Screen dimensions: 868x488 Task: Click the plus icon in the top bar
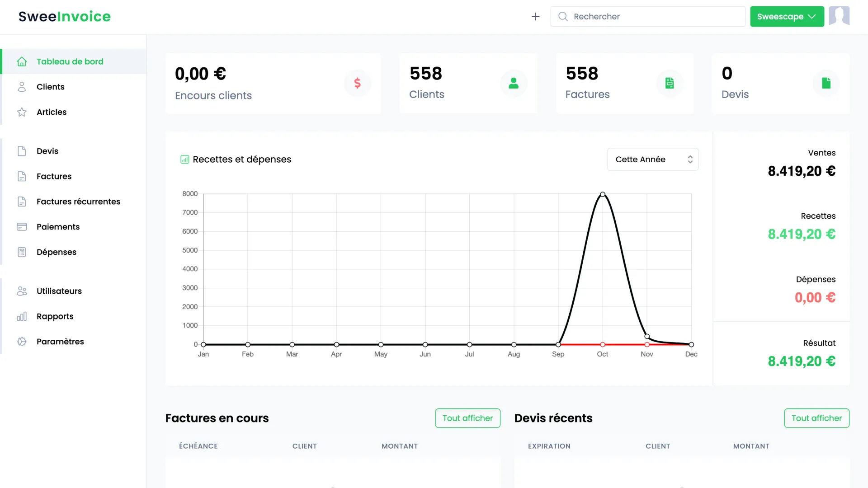[535, 16]
